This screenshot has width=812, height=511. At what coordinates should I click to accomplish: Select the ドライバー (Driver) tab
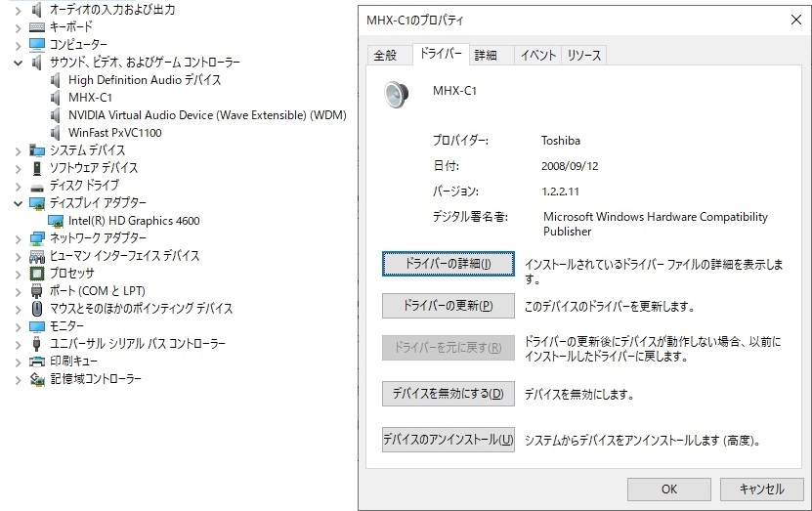coord(441,54)
